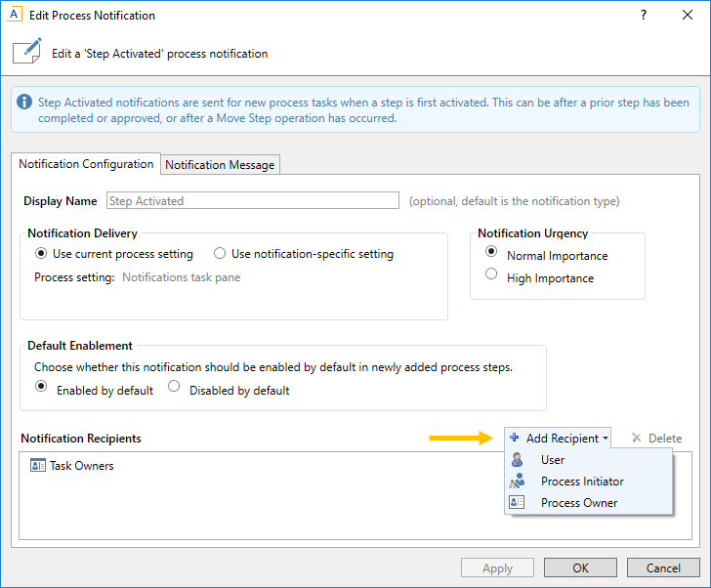Click the blue plus Add Recipient icon

(515, 439)
